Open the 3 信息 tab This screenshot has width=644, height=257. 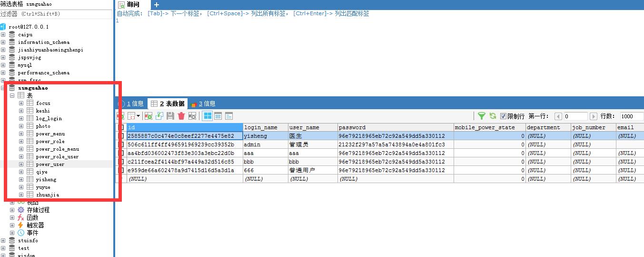click(203, 103)
